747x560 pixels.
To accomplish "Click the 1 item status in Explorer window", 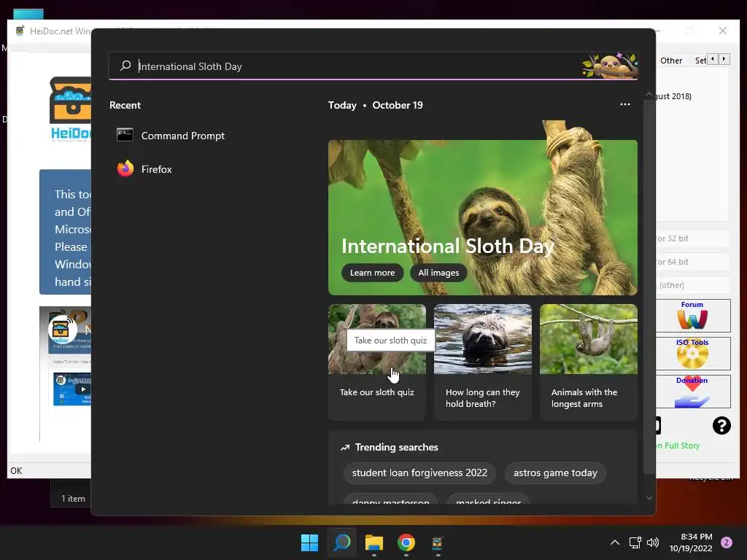I will (73, 499).
